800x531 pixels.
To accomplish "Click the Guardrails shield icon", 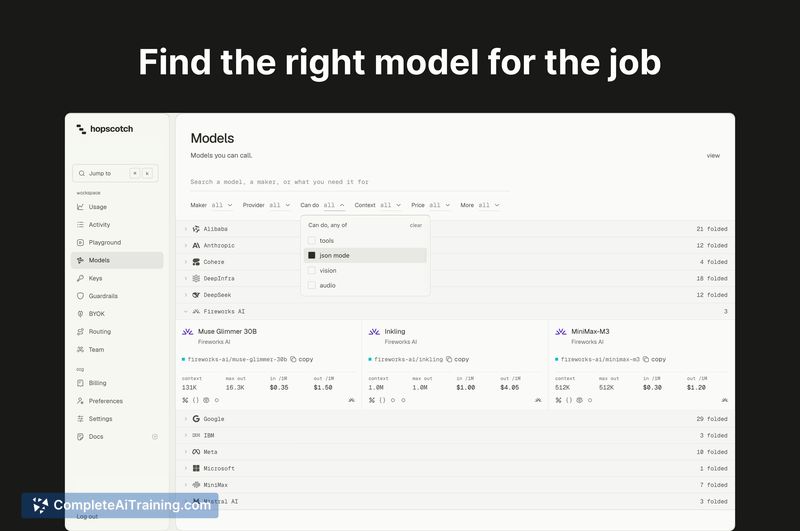I will coord(80,296).
